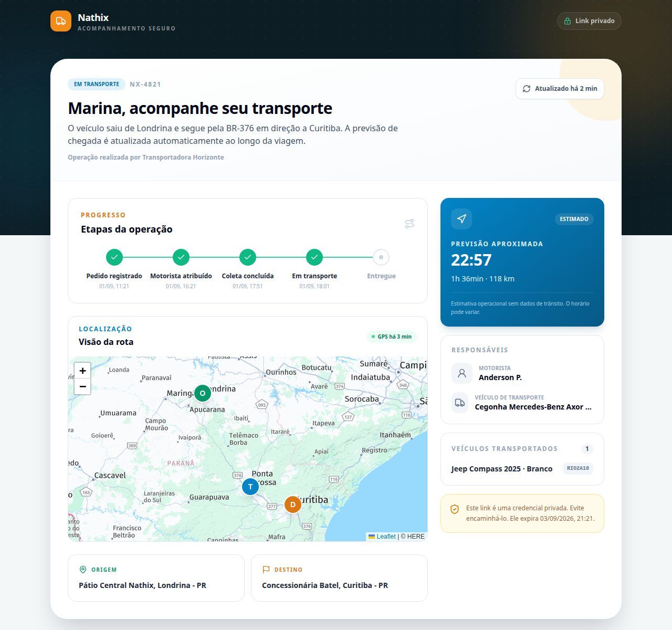
Task: Click the refresh icon beside Atualizado há 2 min
Action: pyautogui.click(x=527, y=89)
